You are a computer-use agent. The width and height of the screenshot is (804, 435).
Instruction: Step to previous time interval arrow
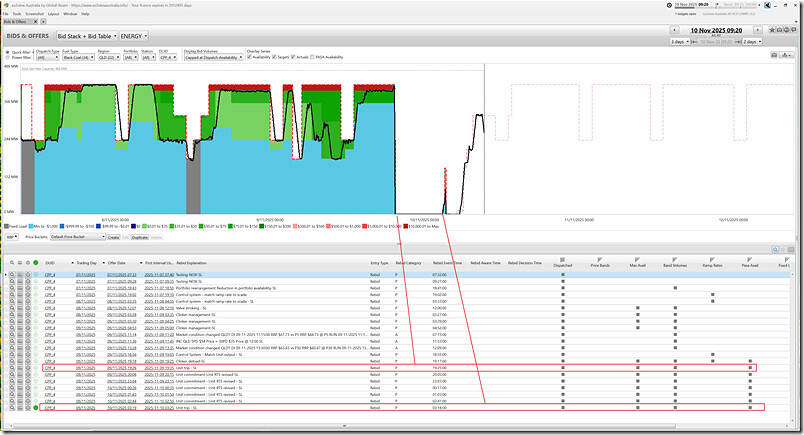click(x=675, y=30)
